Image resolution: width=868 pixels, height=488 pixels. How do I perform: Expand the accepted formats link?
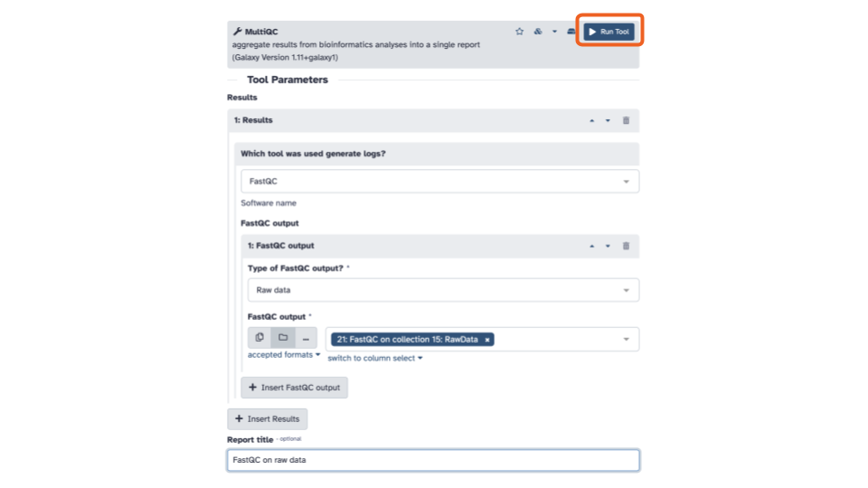tap(283, 354)
